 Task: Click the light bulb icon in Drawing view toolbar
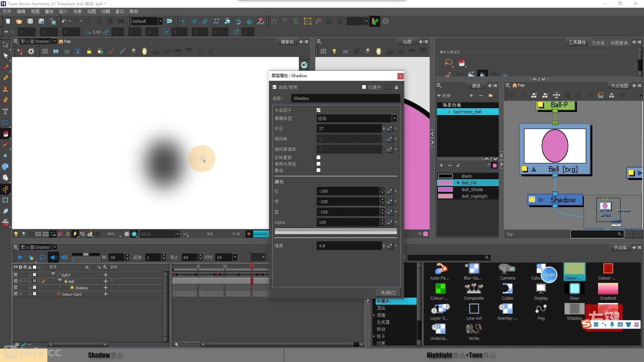[x=334, y=51]
